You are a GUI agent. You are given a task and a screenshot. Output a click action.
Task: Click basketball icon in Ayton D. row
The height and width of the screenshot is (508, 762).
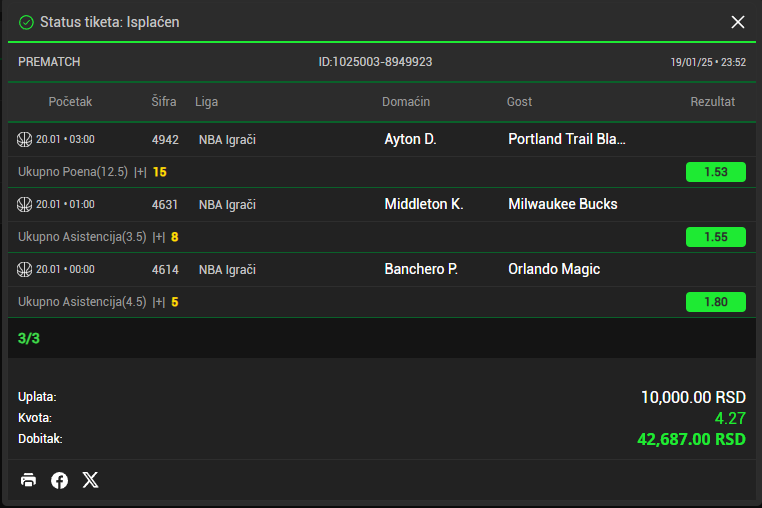tap(25, 139)
